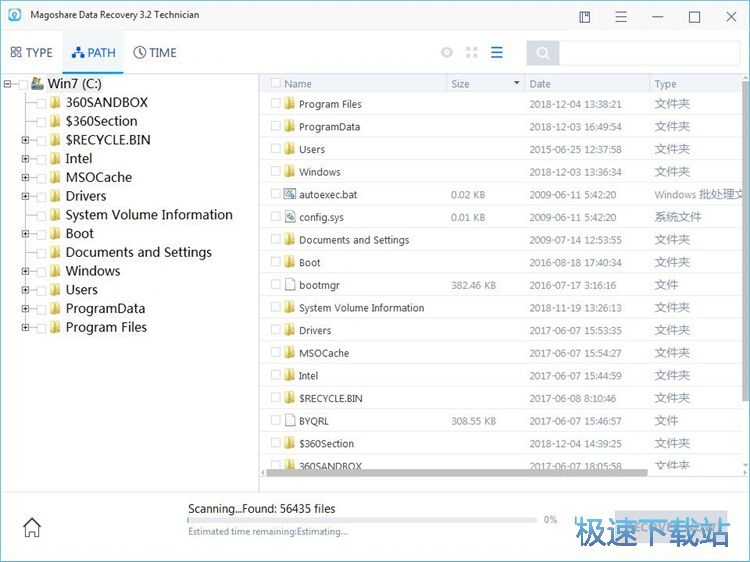
Task: Expand the $RECYCLE.BIN tree node
Action: [x=25, y=140]
